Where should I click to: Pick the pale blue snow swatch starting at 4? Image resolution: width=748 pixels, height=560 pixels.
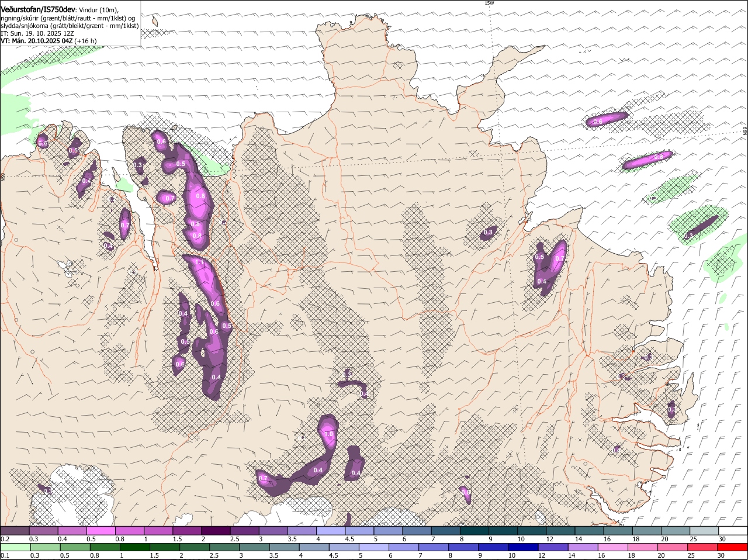331,531
